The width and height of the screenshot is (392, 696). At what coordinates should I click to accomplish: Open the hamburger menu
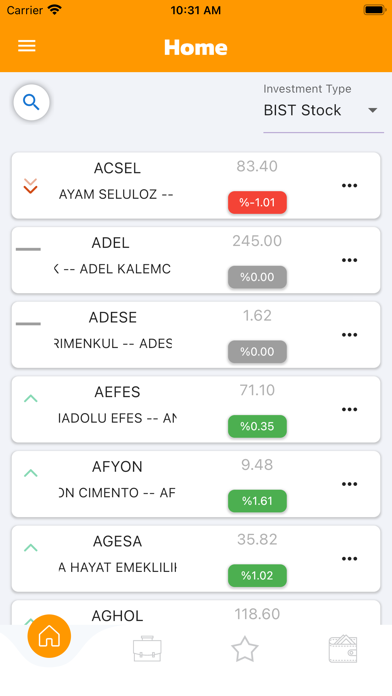pos(27,46)
